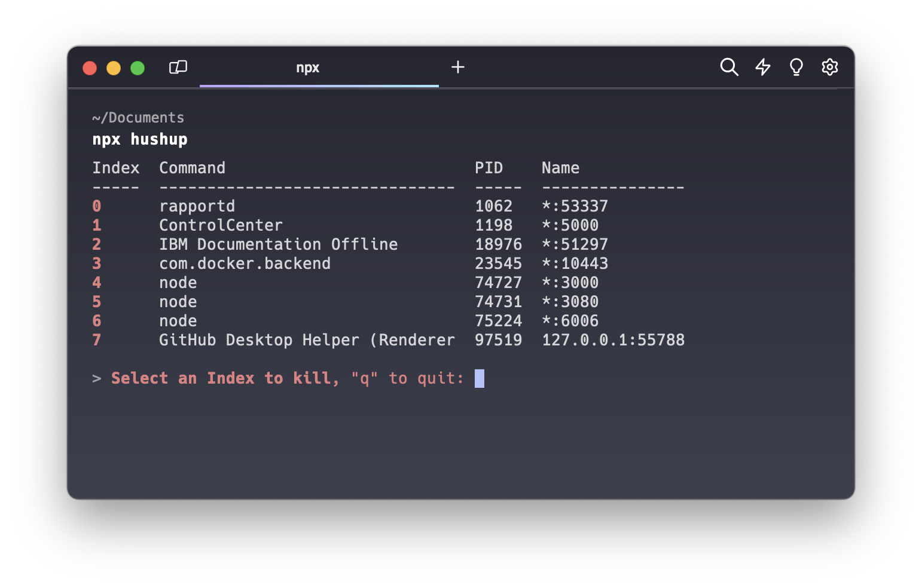Screen dimensions: 922x588
Task: Click the ~/Documents path text
Action: point(138,118)
